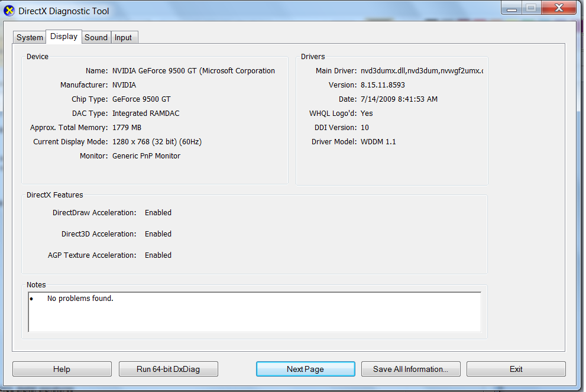The image size is (586, 392).
Task: Click driver version 8.15.11.8593
Action: tap(383, 85)
